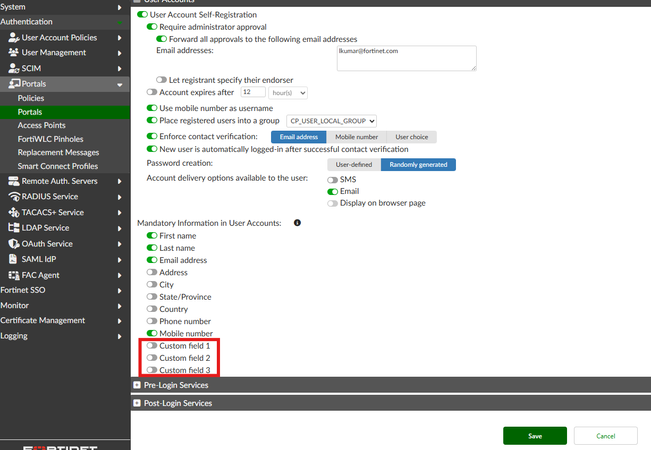
Task: Open Access Points page
Action: tap(42, 125)
